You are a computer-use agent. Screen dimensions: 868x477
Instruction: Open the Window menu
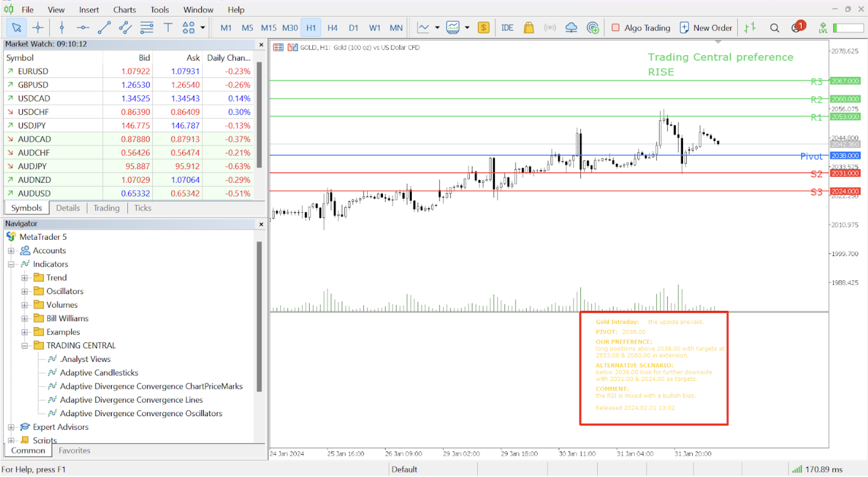pos(198,9)
